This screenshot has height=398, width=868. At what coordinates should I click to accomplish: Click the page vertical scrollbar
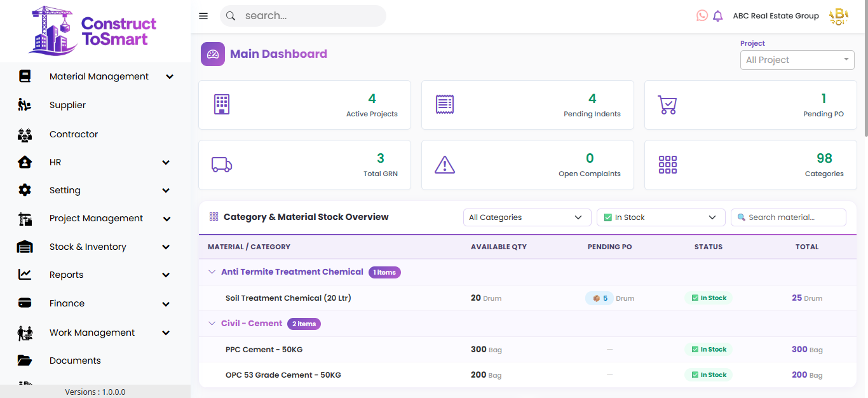(x=865, y=70)
